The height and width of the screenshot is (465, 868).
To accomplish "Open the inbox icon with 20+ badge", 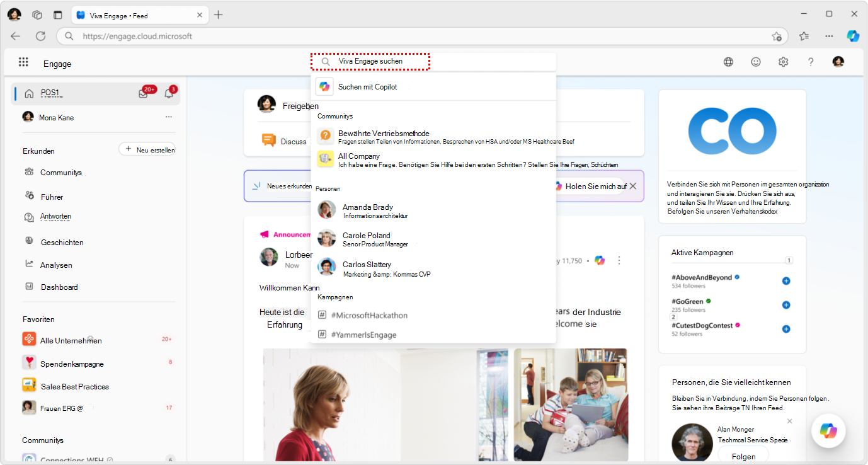I will click(x=143, y=94).
